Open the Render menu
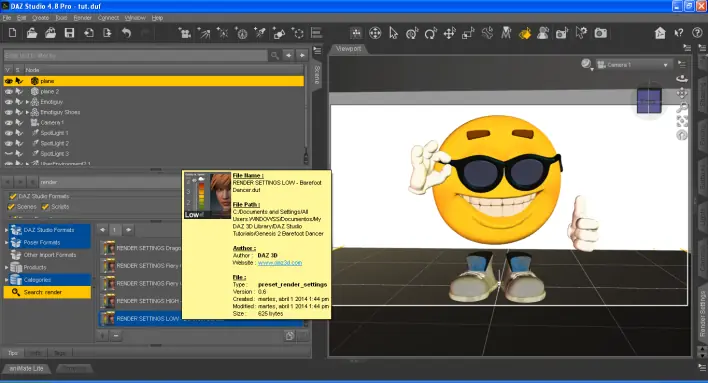Screen dimensions: 708x383 (x=82, y=18)
